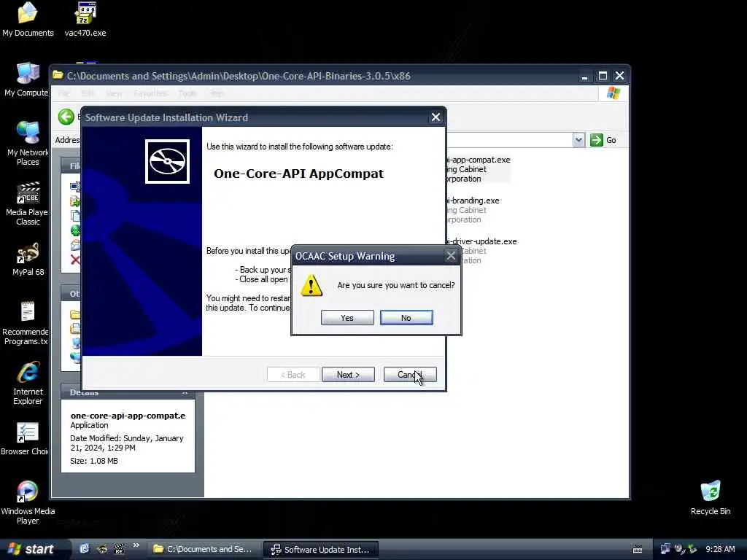Screen dimensions: 747x560
Task: Open the View menu in Explorer
Action: click(114, 93)
